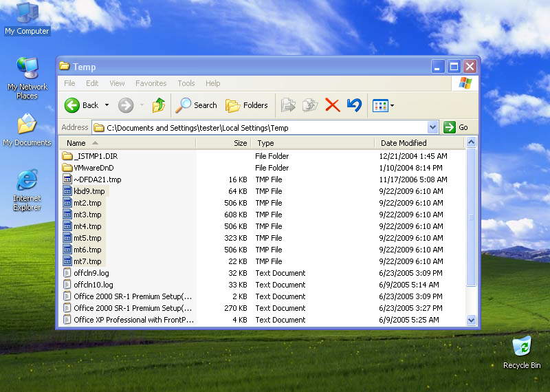
Task: Click the blue Undo arrow icon
Action: click(354, 105)
